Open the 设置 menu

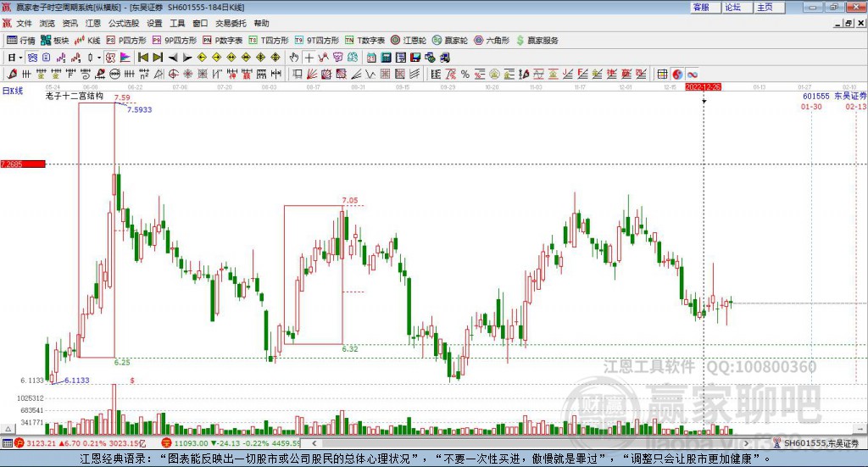pos(154,23)
